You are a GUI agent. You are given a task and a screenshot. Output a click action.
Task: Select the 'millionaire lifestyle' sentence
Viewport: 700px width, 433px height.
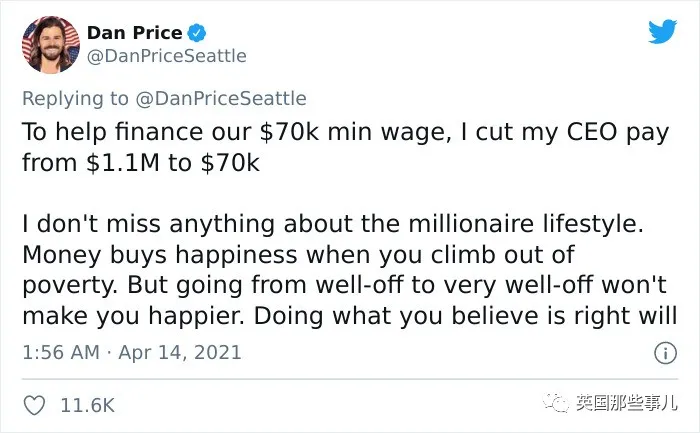pos(333,224)
